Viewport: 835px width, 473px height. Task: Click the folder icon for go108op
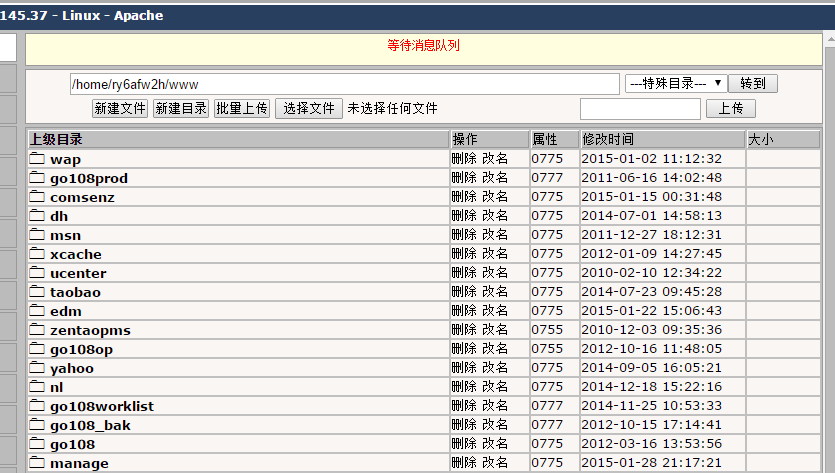pos(37,348)
